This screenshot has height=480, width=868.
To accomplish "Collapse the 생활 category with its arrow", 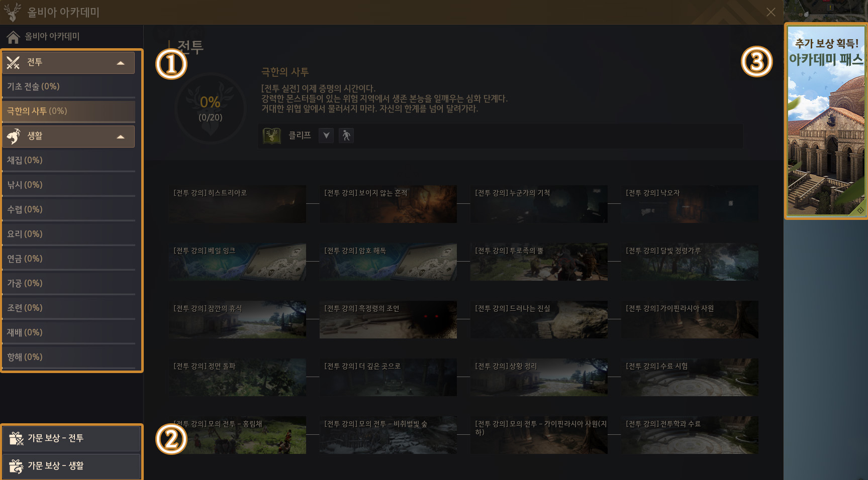I will click(x=121, y=137).
